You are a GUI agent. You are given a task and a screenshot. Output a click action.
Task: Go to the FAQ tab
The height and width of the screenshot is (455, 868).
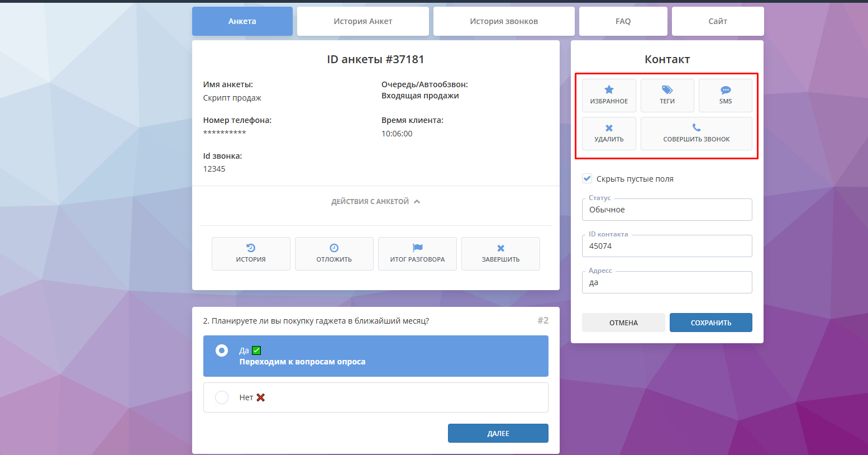pos(623,21)
